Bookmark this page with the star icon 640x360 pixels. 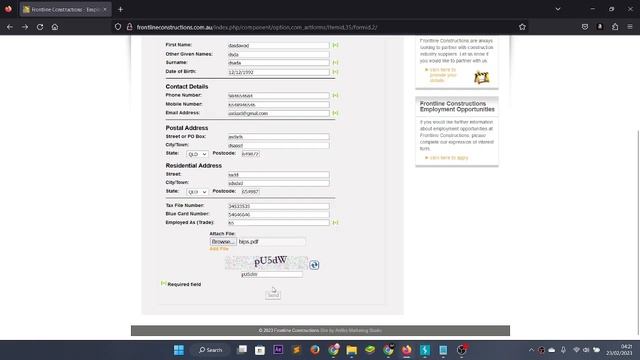coord(522,27)
